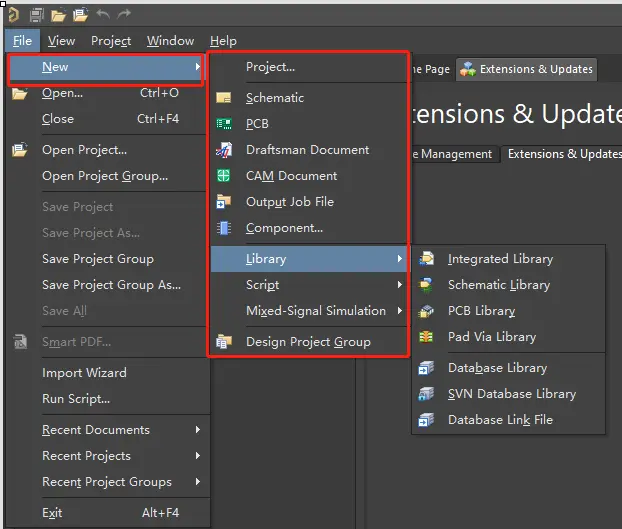Screen dimensions: 622x529
Task: Select the Extensions & Updates document tab
Action: pyautogui.click(x=526, y=69)
